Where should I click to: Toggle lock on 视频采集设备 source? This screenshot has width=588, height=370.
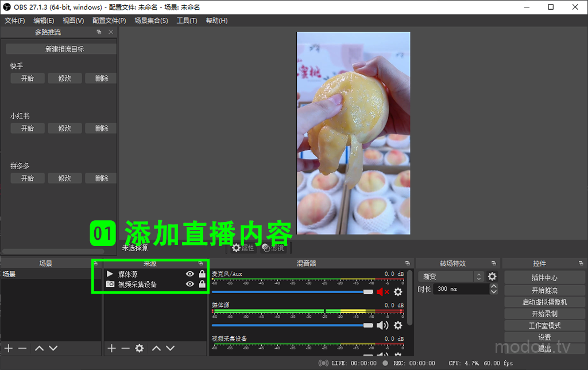pos(202,285)
